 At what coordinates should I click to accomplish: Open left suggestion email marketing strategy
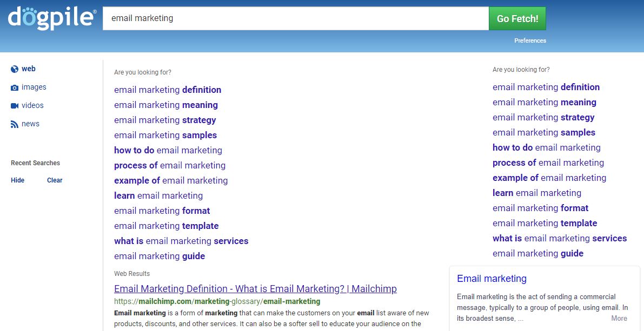click(x=165, y=120)
